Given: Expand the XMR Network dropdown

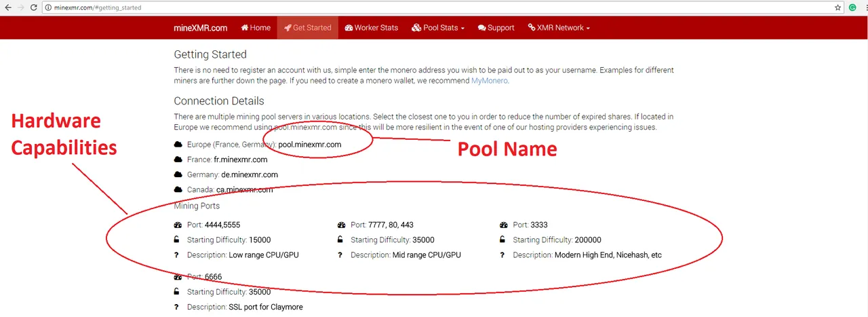Looking at the screenshot, I should [x=559, y=28].
